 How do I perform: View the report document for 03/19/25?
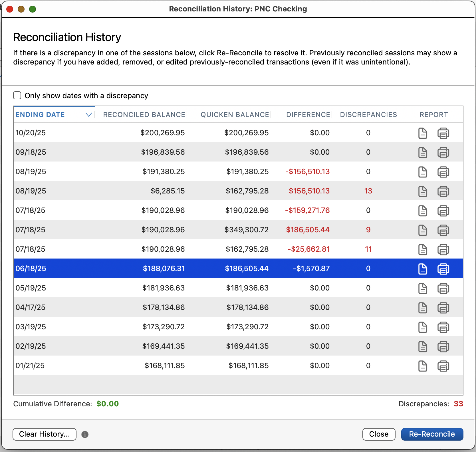click(423, 327)
